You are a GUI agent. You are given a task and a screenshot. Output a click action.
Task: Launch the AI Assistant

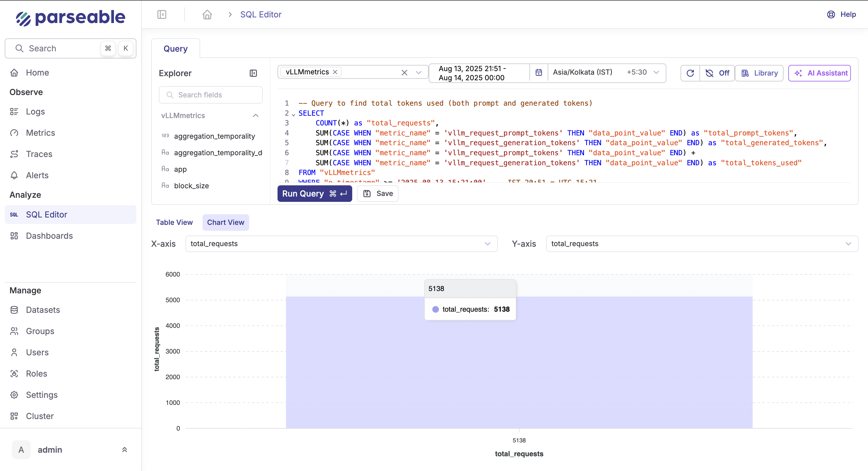(820, 73)
